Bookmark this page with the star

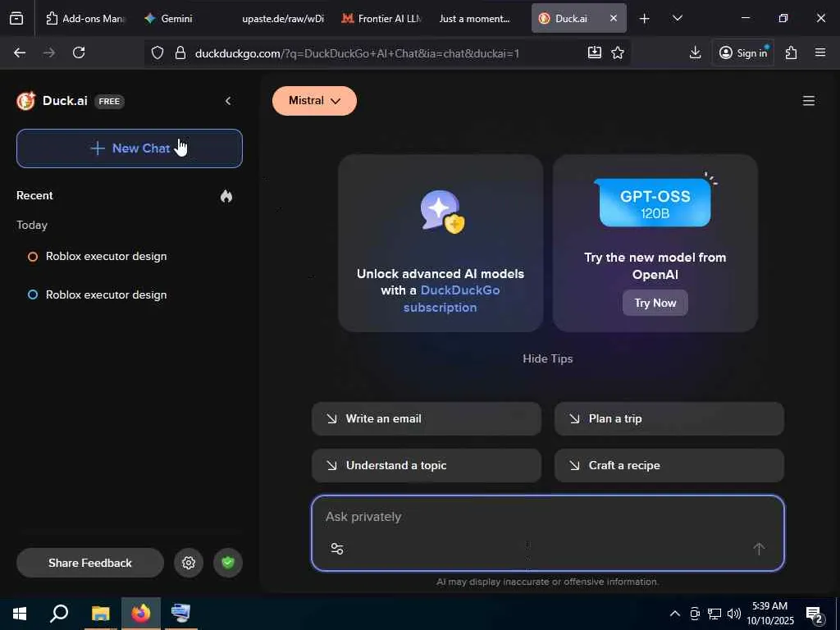[x=618, y=52]
